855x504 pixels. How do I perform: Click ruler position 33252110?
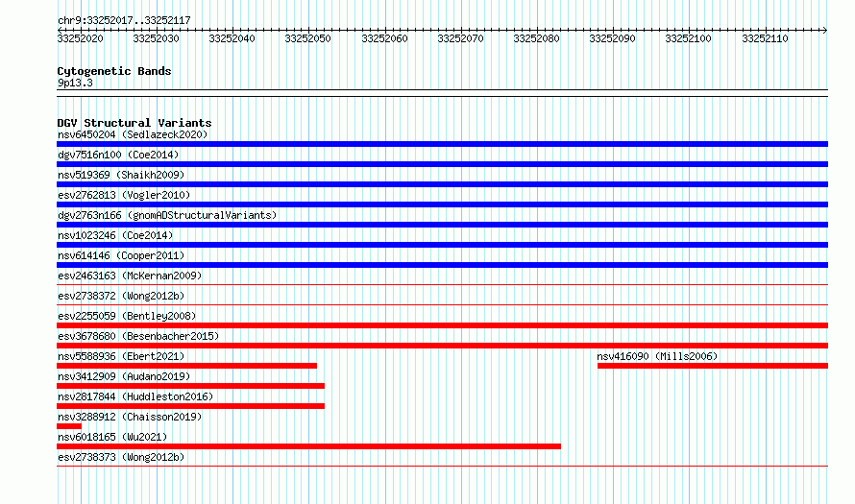coord(765,38)
